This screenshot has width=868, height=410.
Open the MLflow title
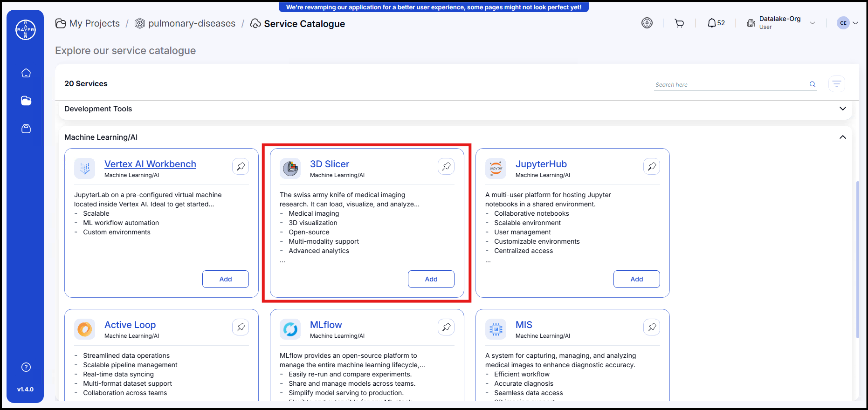pos(326,325)
